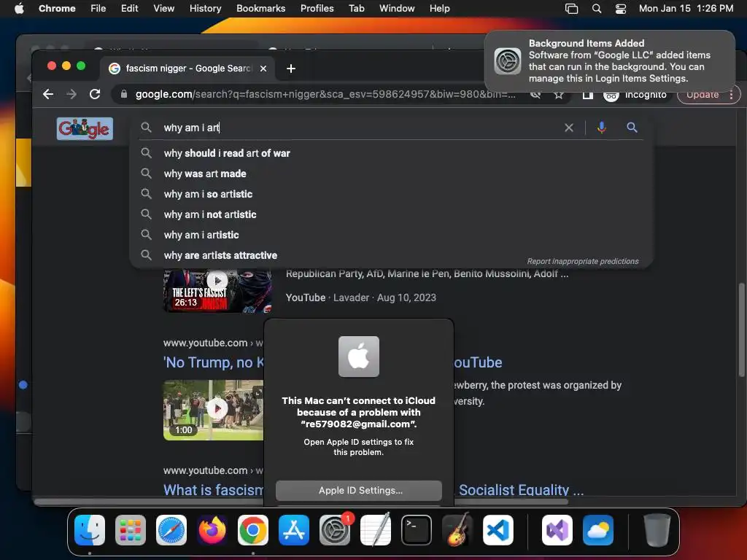Viewport: 747px width, 560px height.
Task: Open Launchpad from the Dock
Action: point(131,530)
